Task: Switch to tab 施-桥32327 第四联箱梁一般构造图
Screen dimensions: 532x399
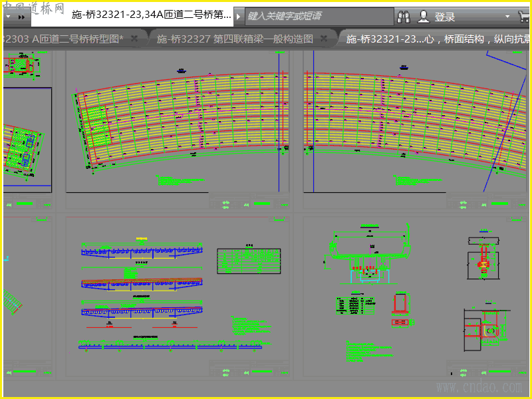Action: (235, 39)
